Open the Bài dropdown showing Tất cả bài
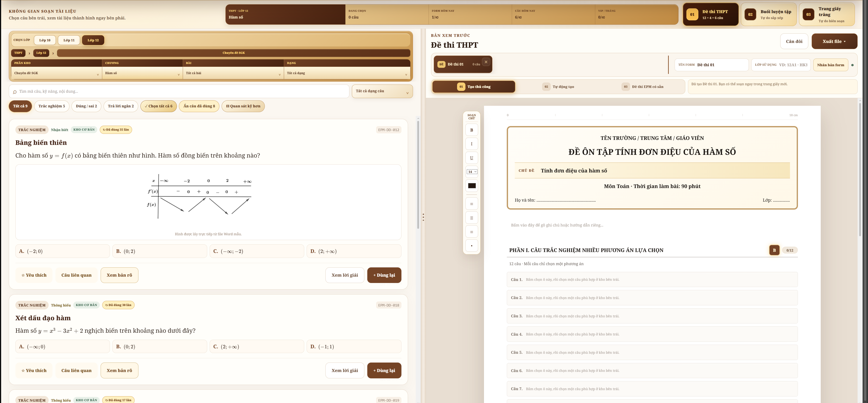The width and height of the screenshot is (868, 403). [x=234, y=73]
